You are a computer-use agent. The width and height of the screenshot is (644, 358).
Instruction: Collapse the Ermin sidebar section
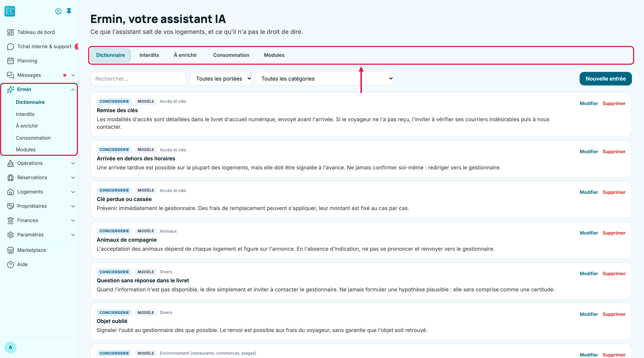(x=73, y=89)
